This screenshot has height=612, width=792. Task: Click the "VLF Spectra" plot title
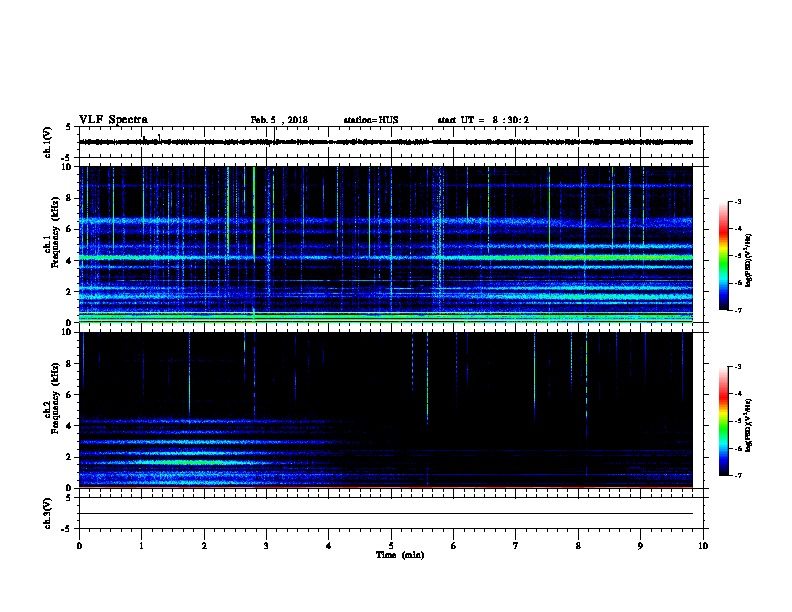tap(113, 120)
